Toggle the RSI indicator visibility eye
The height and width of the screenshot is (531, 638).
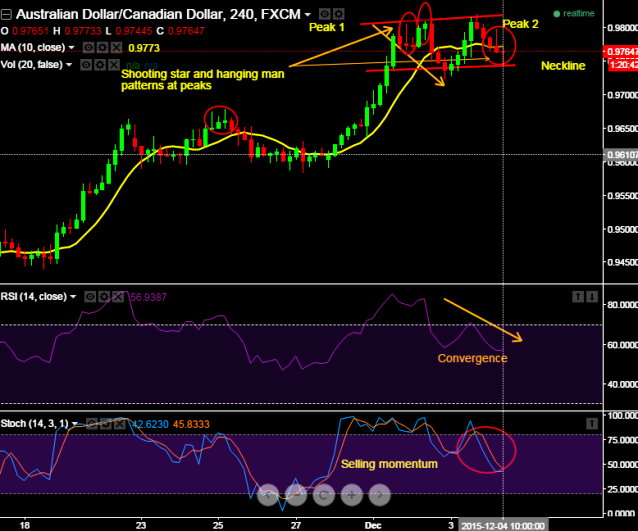click(x=90, y=297)
